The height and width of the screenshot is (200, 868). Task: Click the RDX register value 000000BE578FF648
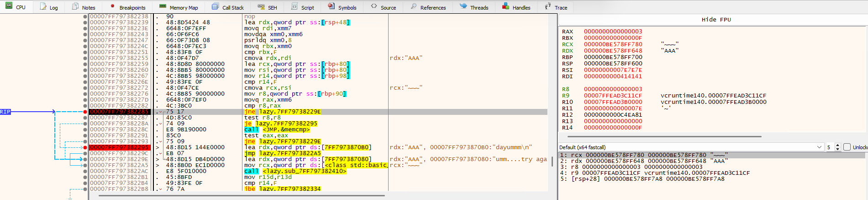[613, 51]
